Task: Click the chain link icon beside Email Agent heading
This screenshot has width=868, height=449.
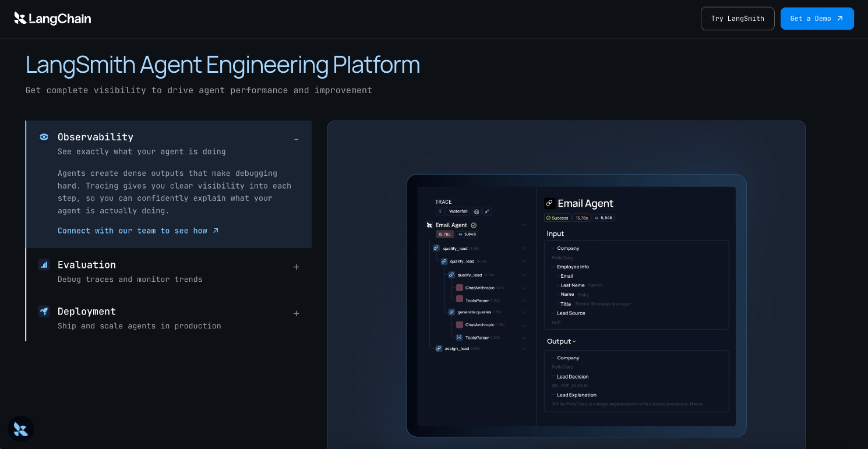Action: 549,203
